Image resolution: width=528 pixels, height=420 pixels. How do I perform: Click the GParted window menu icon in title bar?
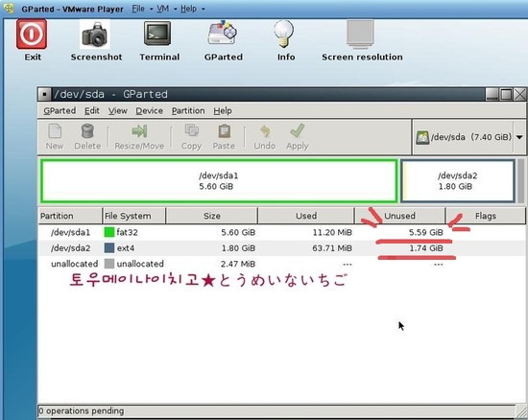click(44, 95)
